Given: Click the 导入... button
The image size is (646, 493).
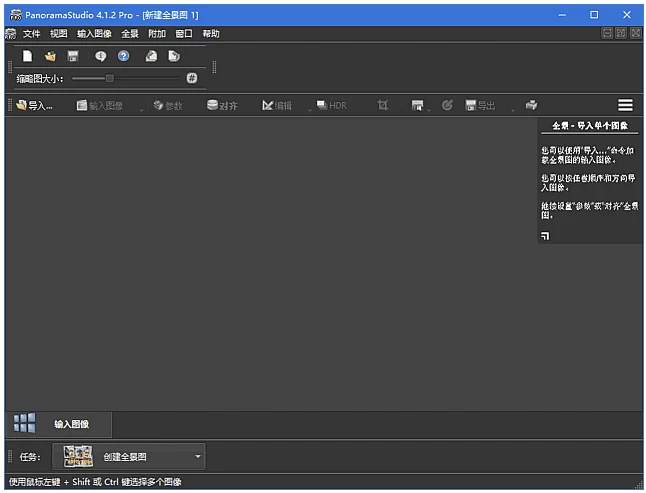Looking at the screenshot, I should (x=35, y=105).
